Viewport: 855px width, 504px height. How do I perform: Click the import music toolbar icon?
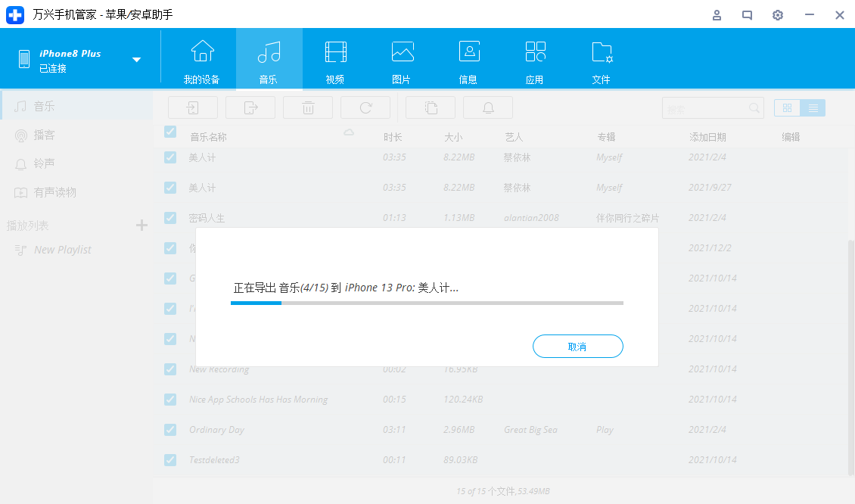click(192, 107)
